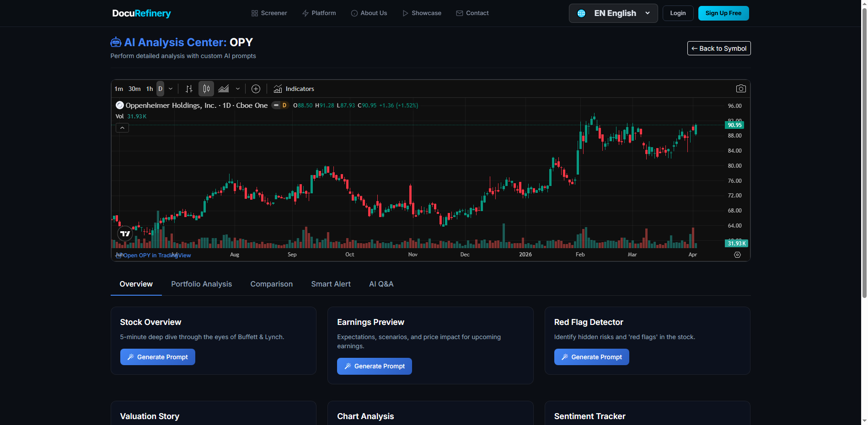Switch chart to the 1m interval
Image resolution: width=868 pixels, height=425 pixels.
click(119, 89)
